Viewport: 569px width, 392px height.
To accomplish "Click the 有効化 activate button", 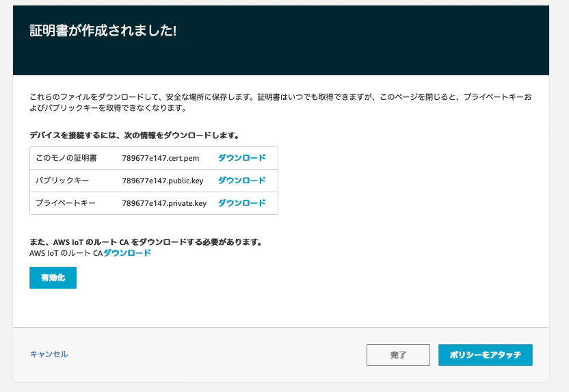I will point(53,278).
